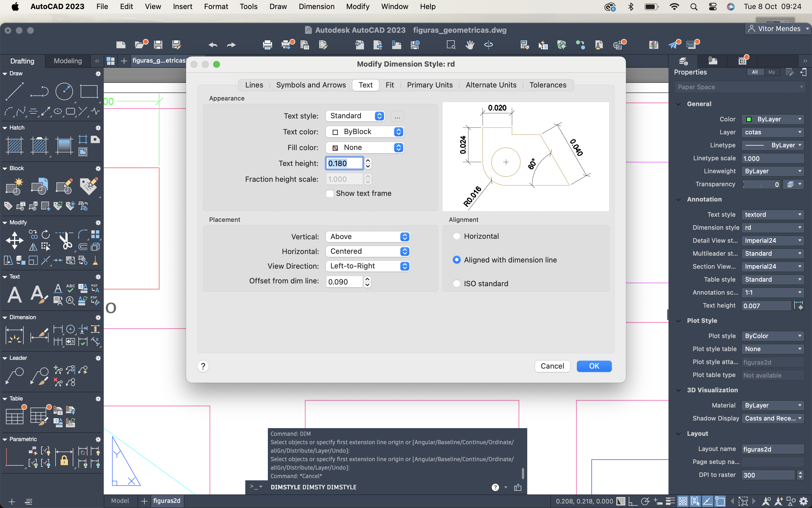
Task: Open the Tolerances tab
Action: 548,85
